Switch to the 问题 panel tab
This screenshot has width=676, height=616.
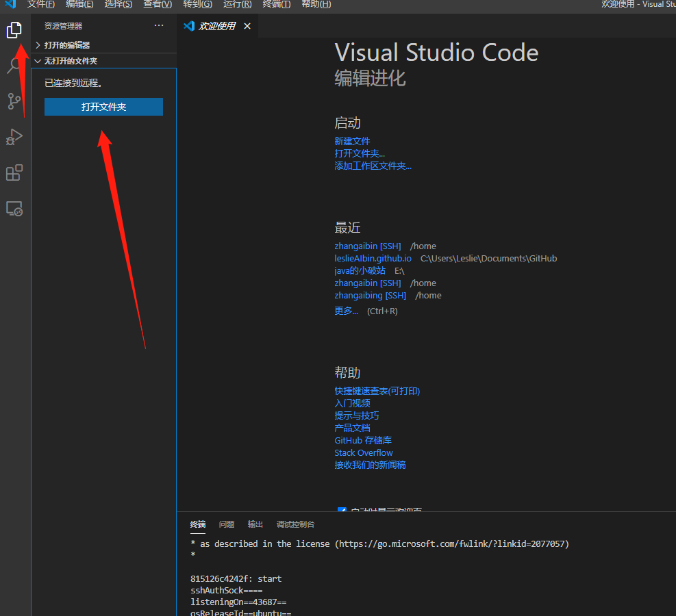coord(227,524)
